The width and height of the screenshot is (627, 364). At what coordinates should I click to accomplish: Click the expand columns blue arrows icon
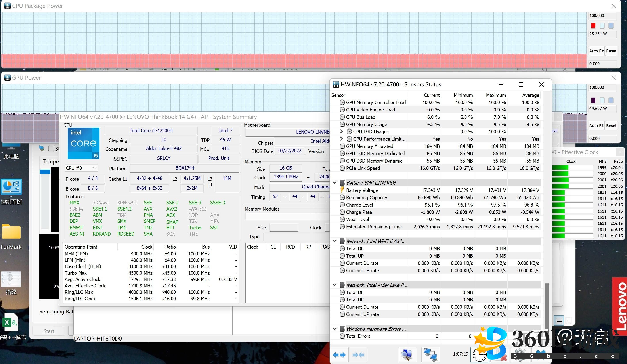[339, 355]
